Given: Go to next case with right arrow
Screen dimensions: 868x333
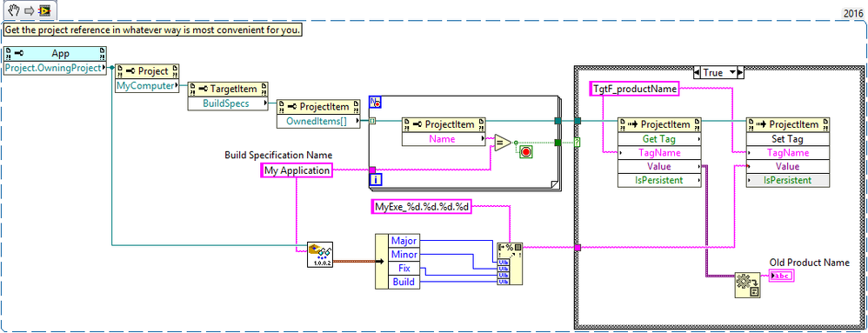Looking at the screenshot, I should pyautogui.click(x=741, y=72).
